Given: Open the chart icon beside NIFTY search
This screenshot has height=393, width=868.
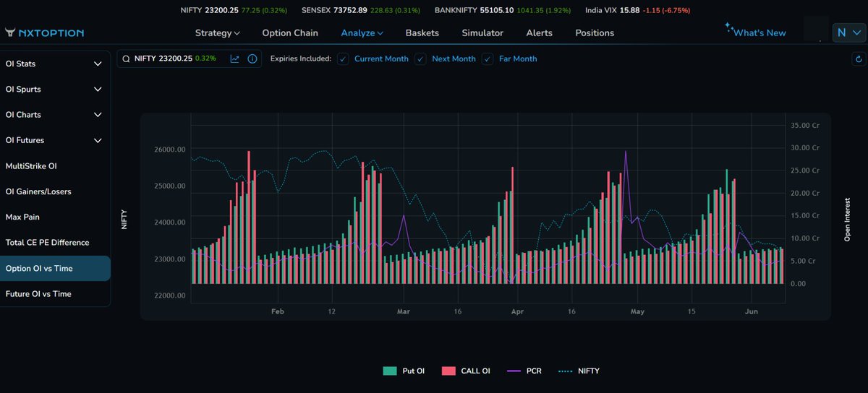Looking at the screenshot, I should coord(235,59).
